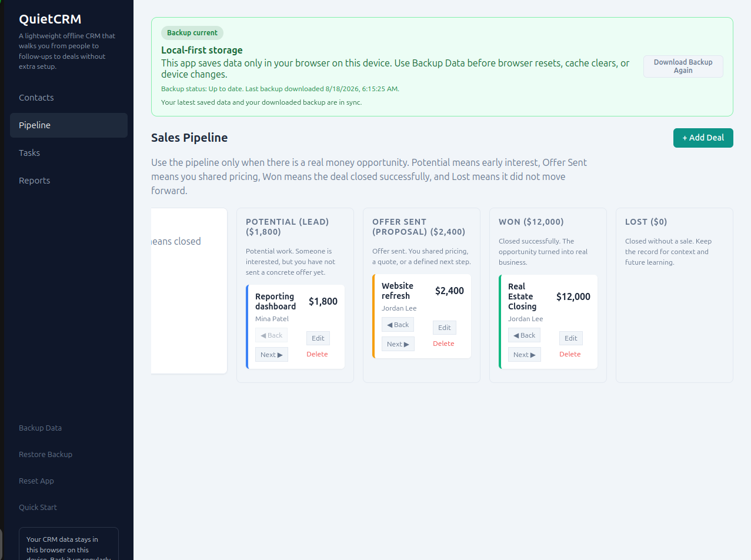Select Pipeline in the sidebar
This screenshot has width=751, height=560.
click(69, 125)
